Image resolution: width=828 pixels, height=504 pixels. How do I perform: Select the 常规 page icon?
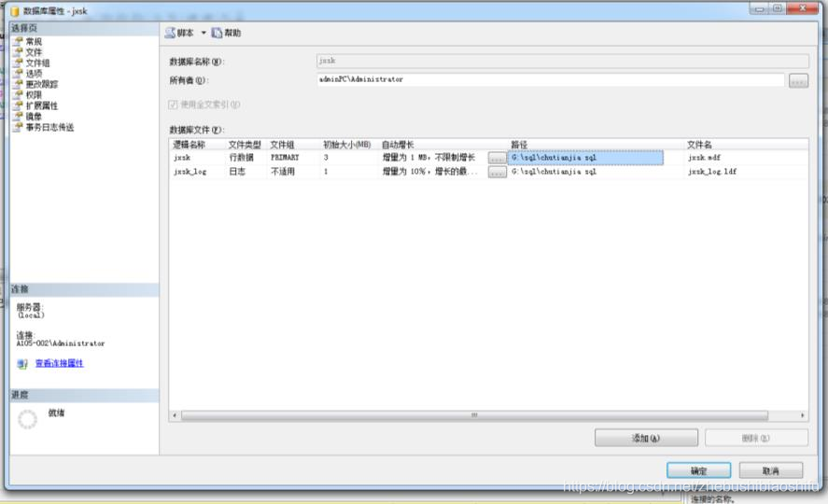(19, 41)
